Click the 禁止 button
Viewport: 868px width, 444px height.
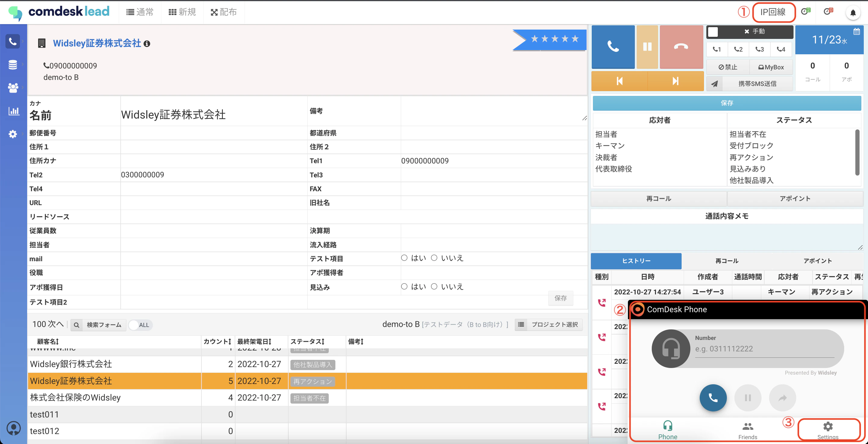pyautogui.click(x=728, y=67)
